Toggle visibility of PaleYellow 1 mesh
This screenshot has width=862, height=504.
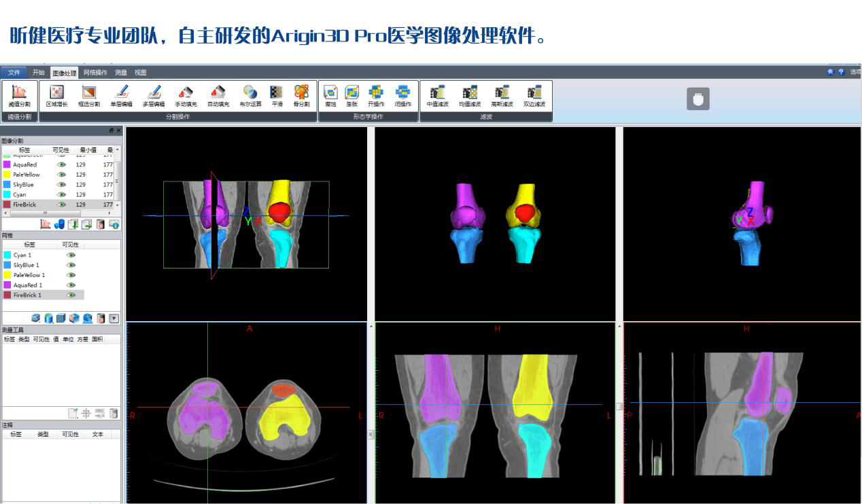71,275
